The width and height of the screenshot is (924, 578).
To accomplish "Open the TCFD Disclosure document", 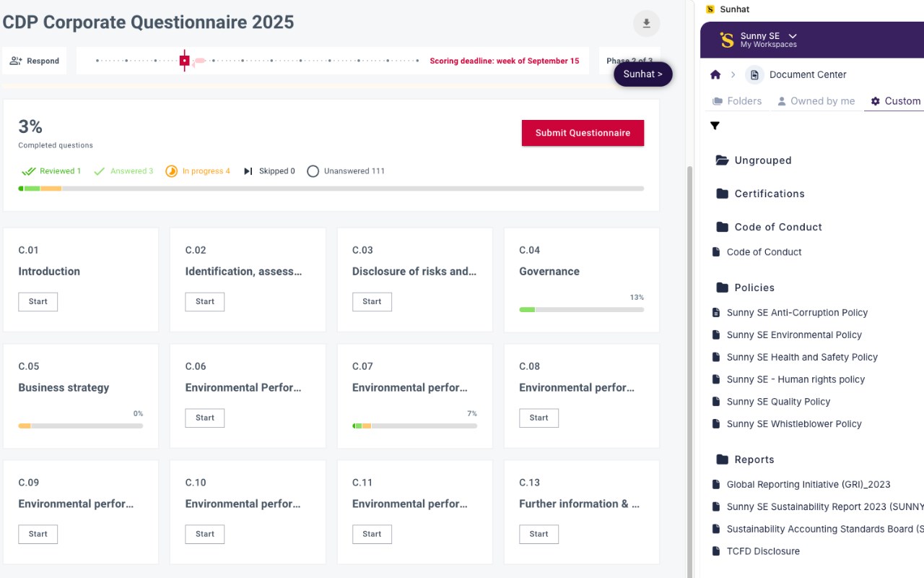I will coord(763,551).
